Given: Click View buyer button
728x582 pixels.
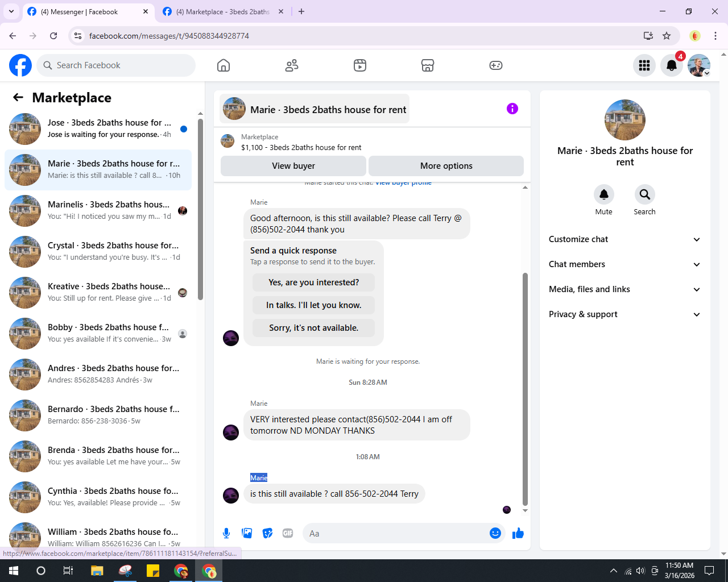Looking at the screenshot, I should click(x=293, y=166).
